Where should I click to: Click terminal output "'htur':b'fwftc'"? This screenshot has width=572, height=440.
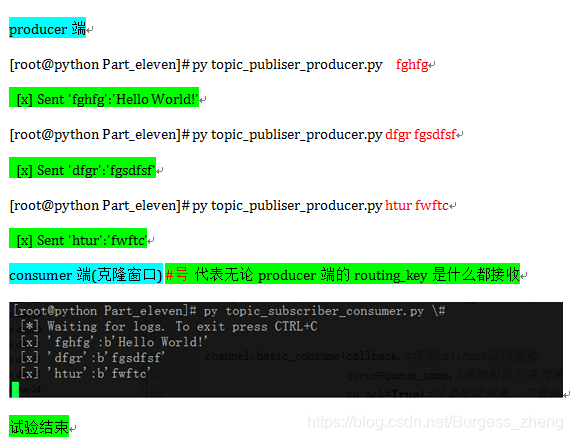(x=99, y=374)
